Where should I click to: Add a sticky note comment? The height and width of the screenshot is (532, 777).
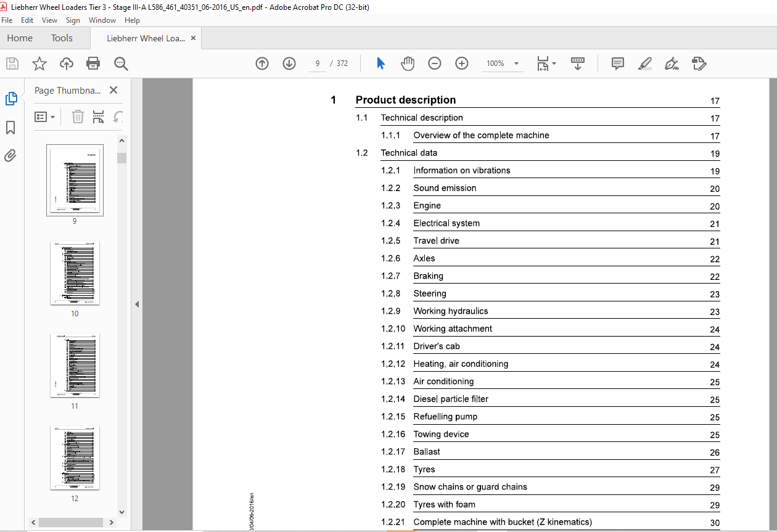[x=617, y=63]
